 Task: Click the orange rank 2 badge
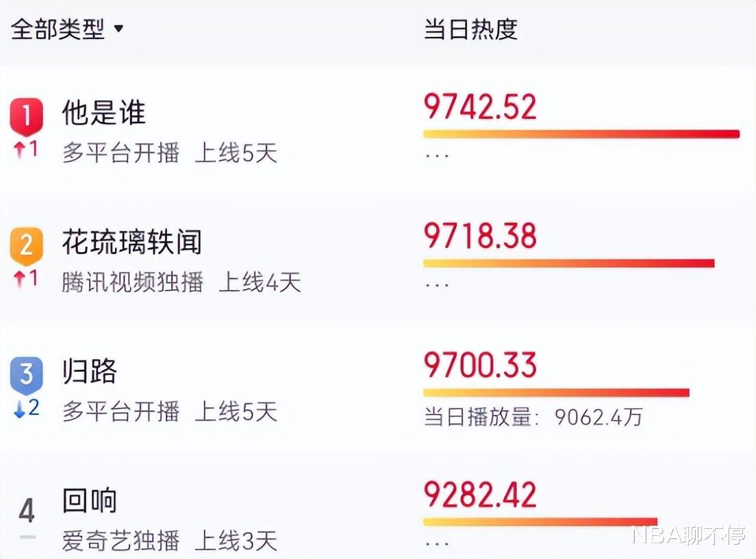[x=27, y=245]
